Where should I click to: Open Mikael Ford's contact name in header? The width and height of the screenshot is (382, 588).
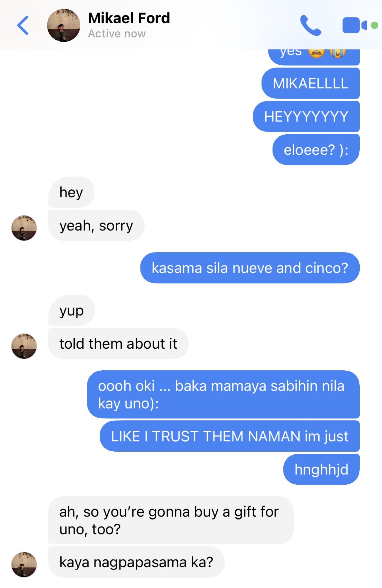coord(129,18)
